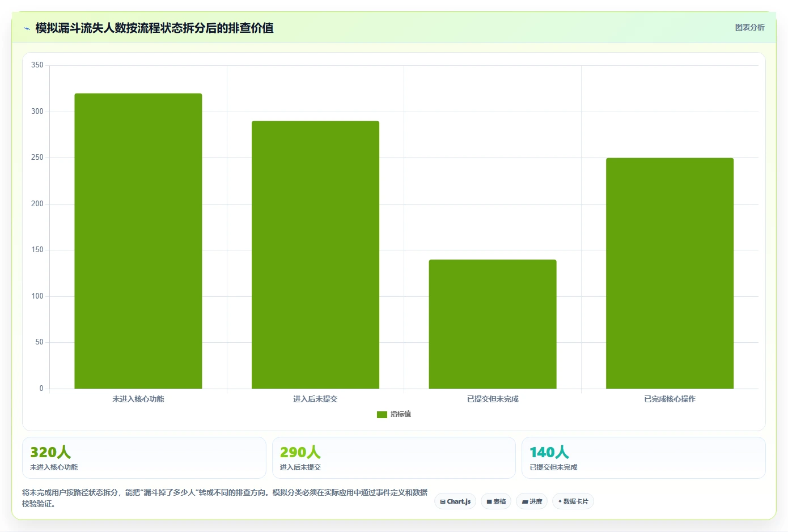Click the chart icon before the card title
This screenshot has height=532, width=788.
(27, 28)
